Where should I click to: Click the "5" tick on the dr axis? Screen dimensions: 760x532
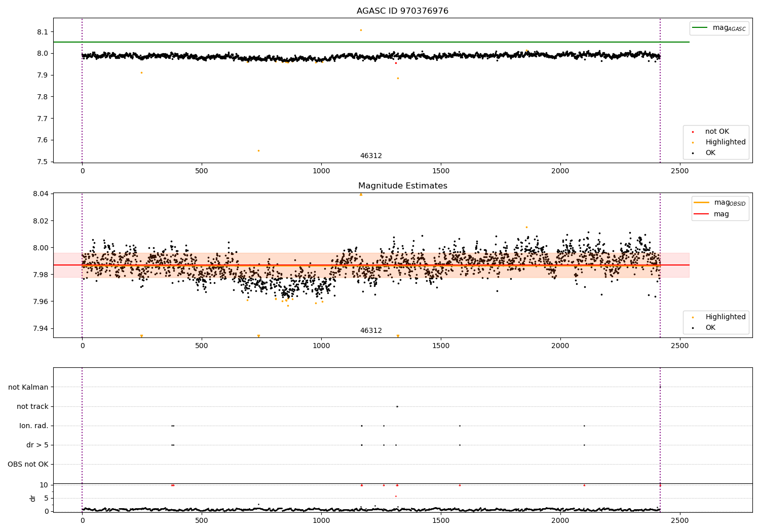[x=46, y=499]
